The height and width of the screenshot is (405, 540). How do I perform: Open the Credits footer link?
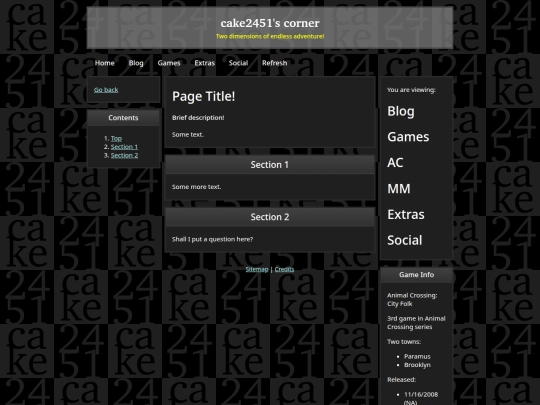(x=284, y=269)
